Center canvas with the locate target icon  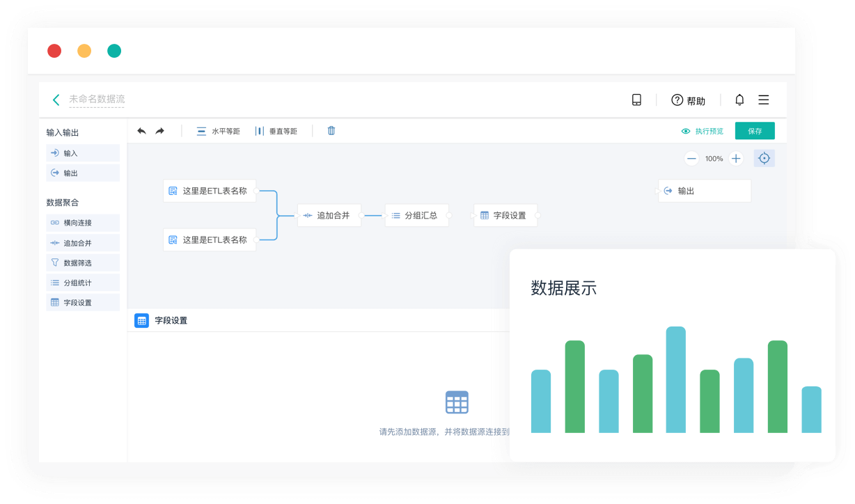pos(764,159)
